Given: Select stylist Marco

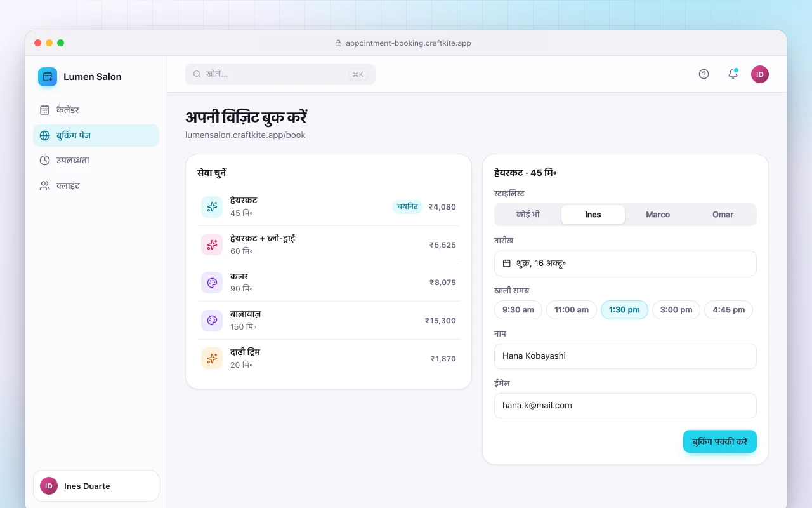Looking at the screenshot, I should tap(658, 215).
